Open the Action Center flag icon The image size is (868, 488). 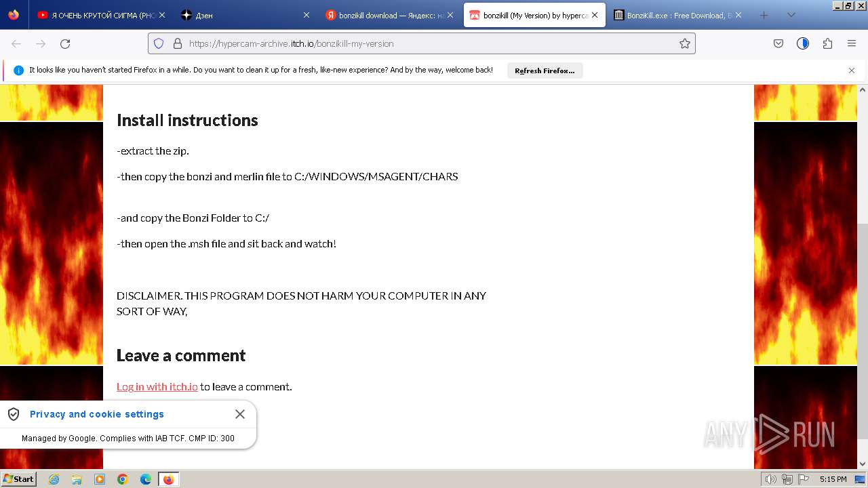tap(802, 479)
